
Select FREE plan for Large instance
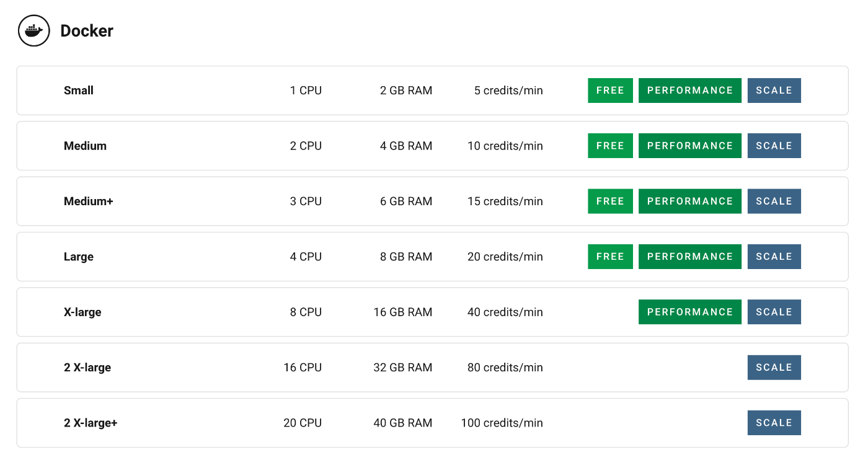(x=610, y=256)
